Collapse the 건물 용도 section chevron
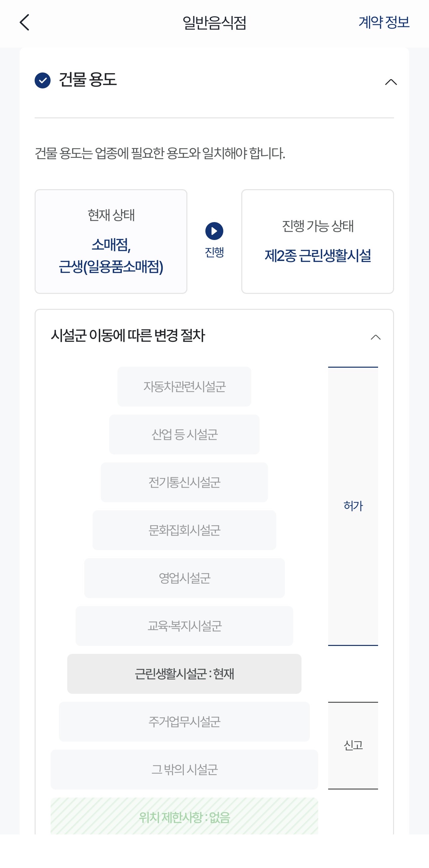This screenshot has width=429, height=868. (x=391, y=82)
